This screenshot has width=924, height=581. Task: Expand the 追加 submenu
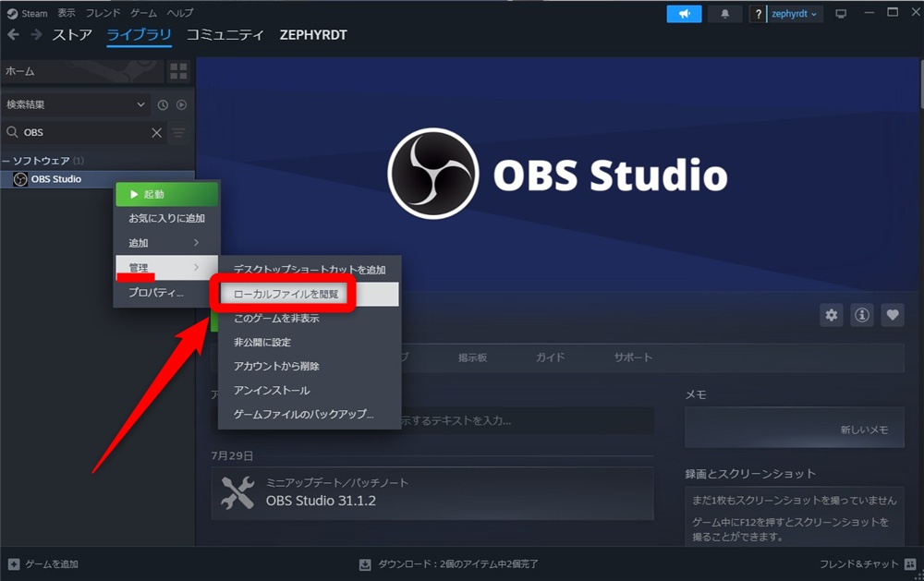166,243
